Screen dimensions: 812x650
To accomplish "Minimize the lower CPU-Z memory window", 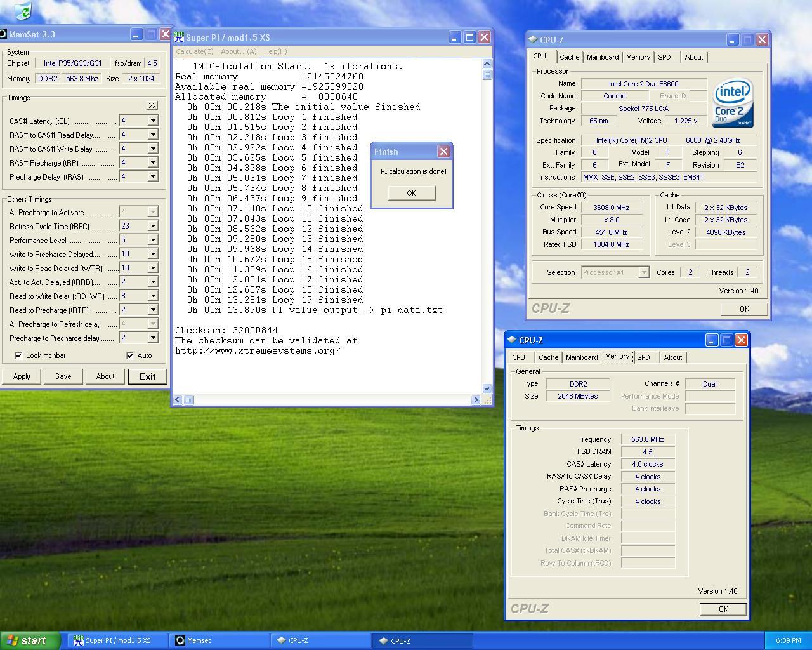I will tap(712, 340).
